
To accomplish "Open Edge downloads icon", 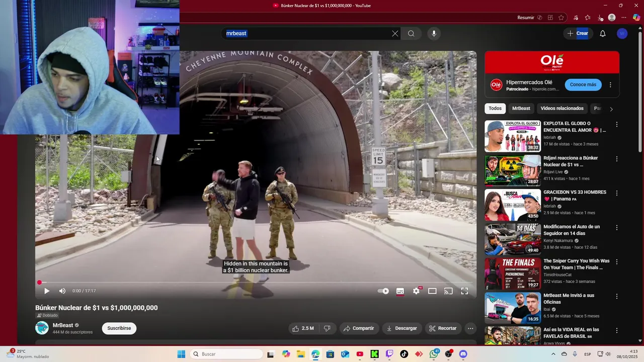I will click(600, 18).
